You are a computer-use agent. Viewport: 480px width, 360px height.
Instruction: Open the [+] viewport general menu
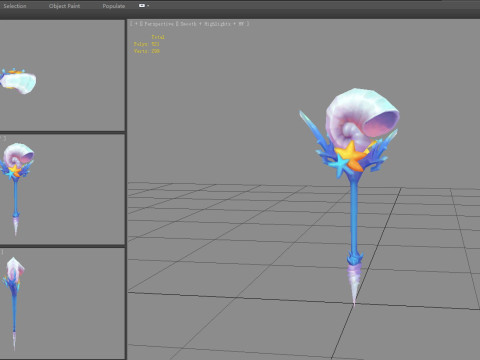(x=135, y=24)
